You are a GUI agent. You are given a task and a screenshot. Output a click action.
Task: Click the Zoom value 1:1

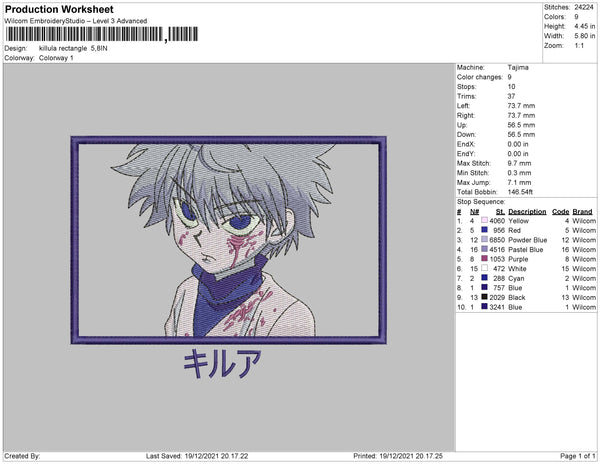(x=579, y=46)
